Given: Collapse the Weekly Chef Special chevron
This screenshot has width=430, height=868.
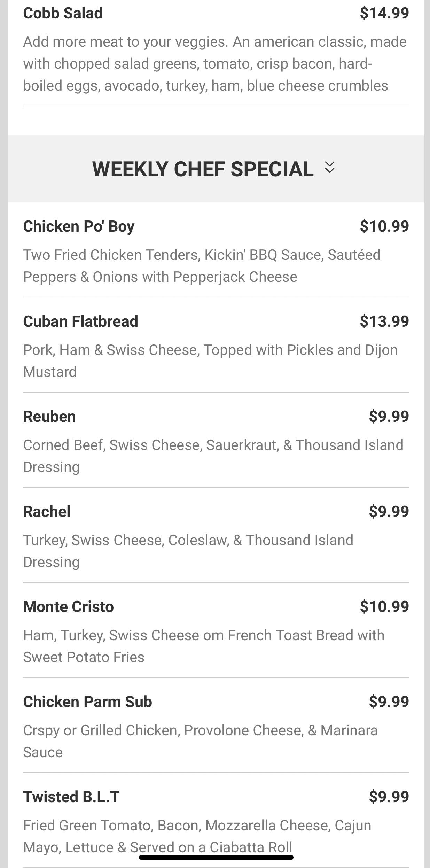Looking at the screenshot, I should click(330, 168).
